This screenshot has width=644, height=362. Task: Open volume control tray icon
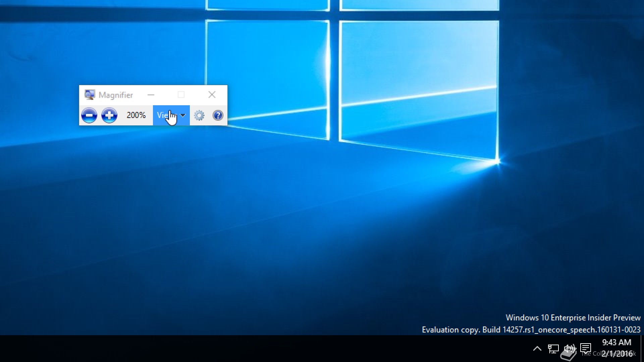pos(569,349)
